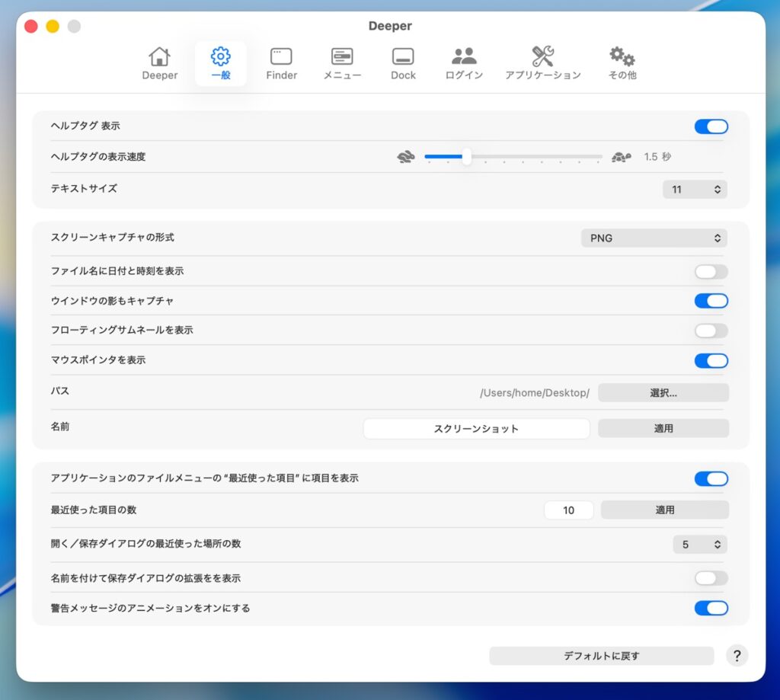Open the ログイン users icon
Screen dimensions: 780x700
coord(464,57)
